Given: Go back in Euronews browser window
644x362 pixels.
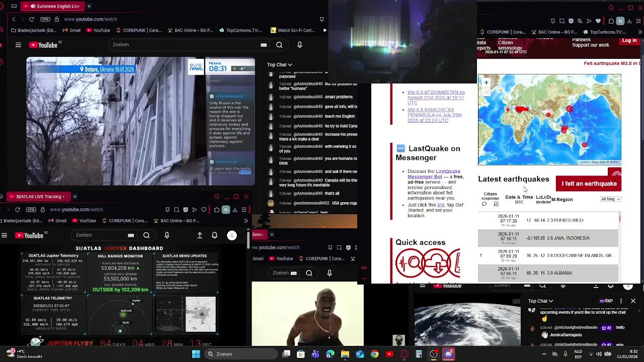Looking at the screenshot, I should click(14, 19).
